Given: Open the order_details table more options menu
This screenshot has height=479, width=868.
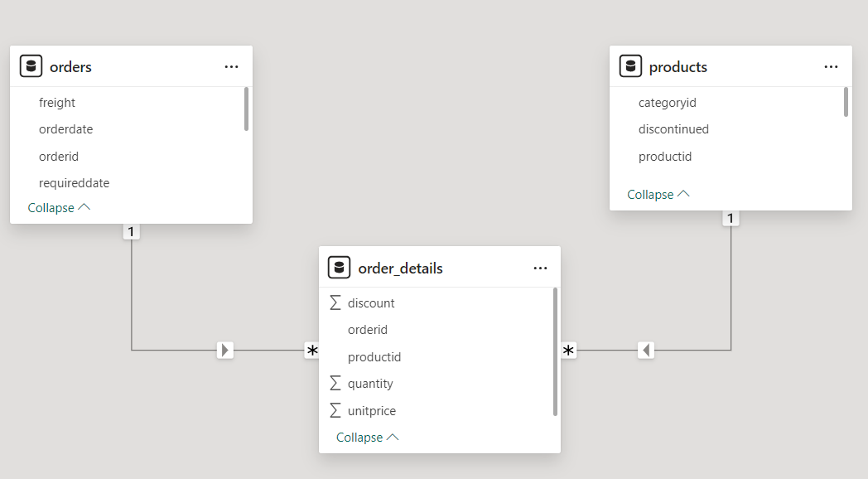Looking at the screenshot, I should click(540, 269).
